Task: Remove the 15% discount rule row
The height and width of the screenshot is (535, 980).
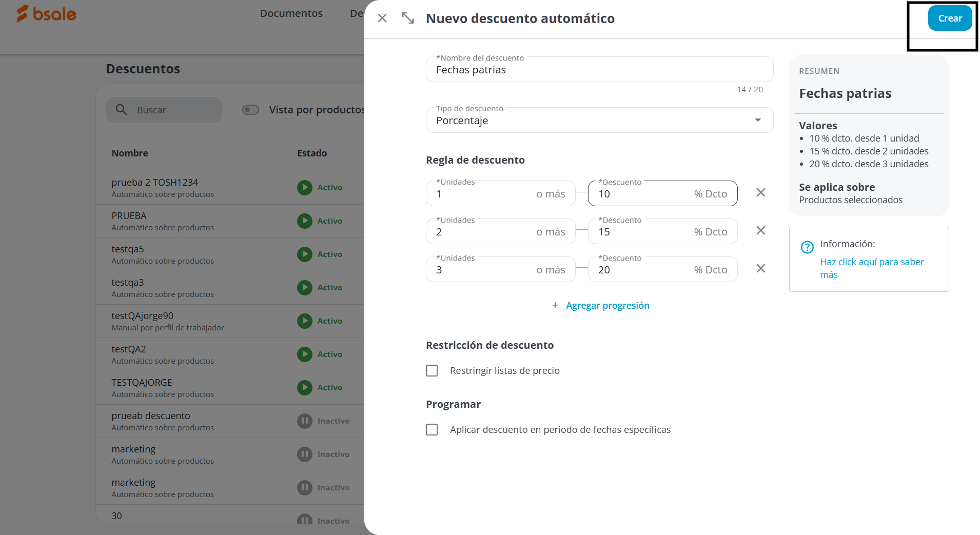Action: [x=761, y=231]
